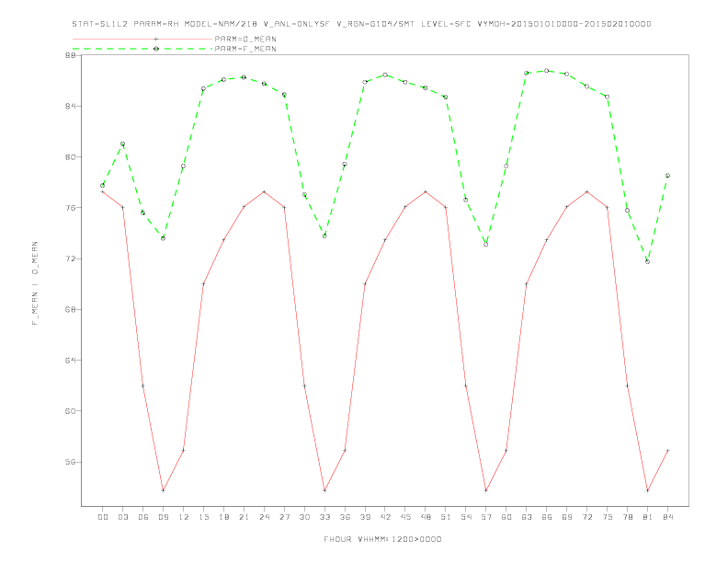Click the x-axis tick label 00
The height and width of the screenshot is (563, 728).
click(103, 517)
